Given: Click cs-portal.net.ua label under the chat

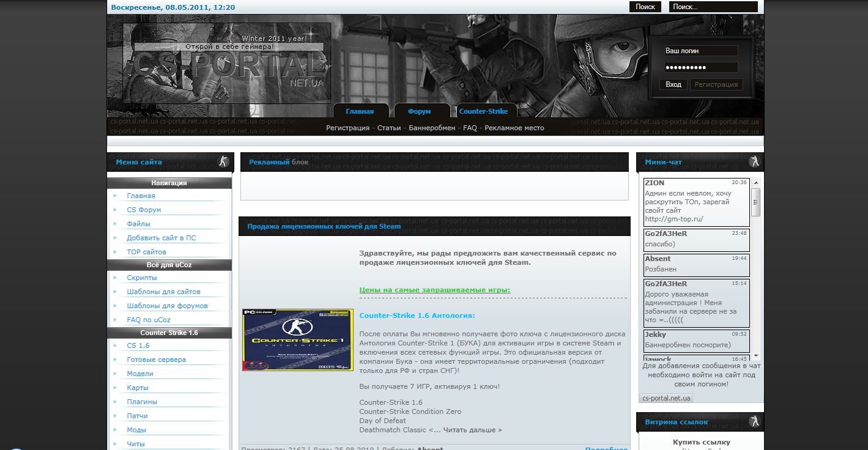Looking at the screenshot, I should pos(666,398).
